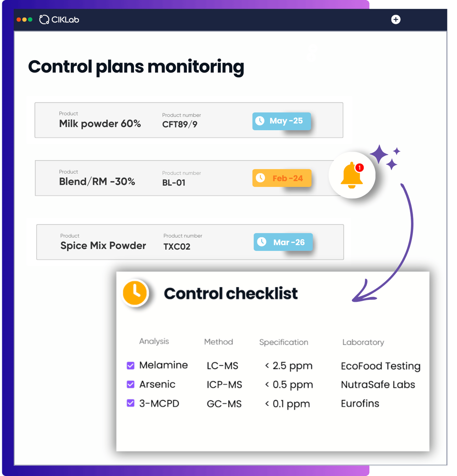
Task: Click the Analysis column header
Action: coord(154,341)
